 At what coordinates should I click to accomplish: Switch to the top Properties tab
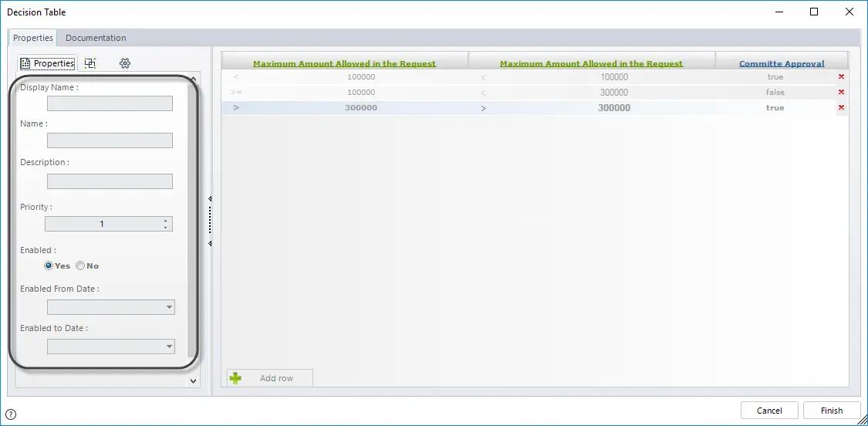(x=33, y=38)
